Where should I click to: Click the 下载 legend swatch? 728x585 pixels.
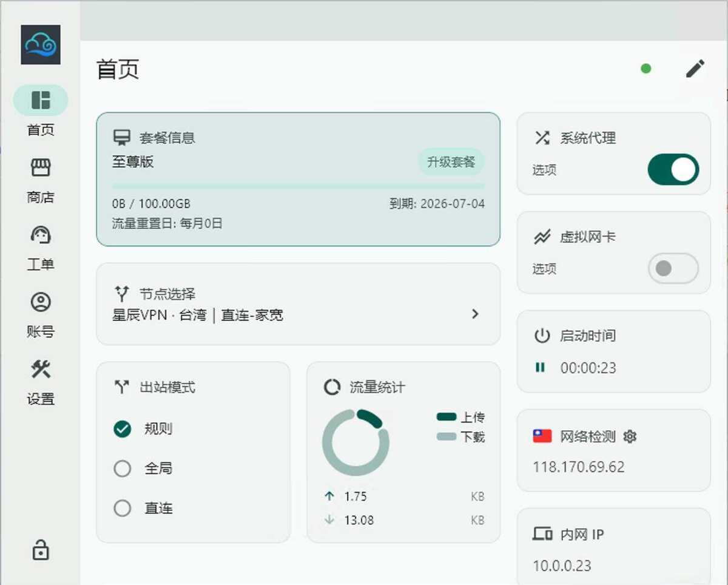[x=447, y=436]
